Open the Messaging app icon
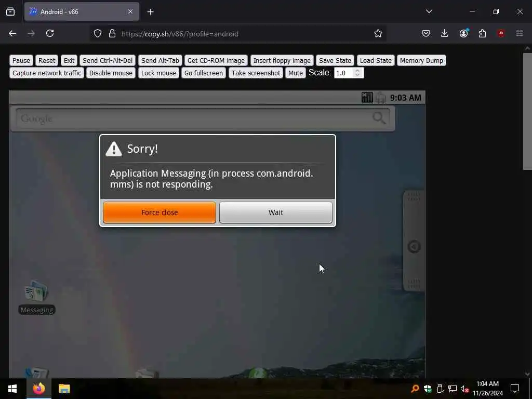This screenshot has width=532, height=399. tap(36, 297)
